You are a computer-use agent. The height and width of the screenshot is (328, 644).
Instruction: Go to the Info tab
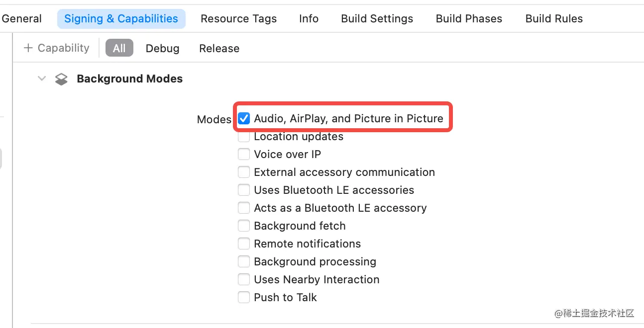[309, 19]
